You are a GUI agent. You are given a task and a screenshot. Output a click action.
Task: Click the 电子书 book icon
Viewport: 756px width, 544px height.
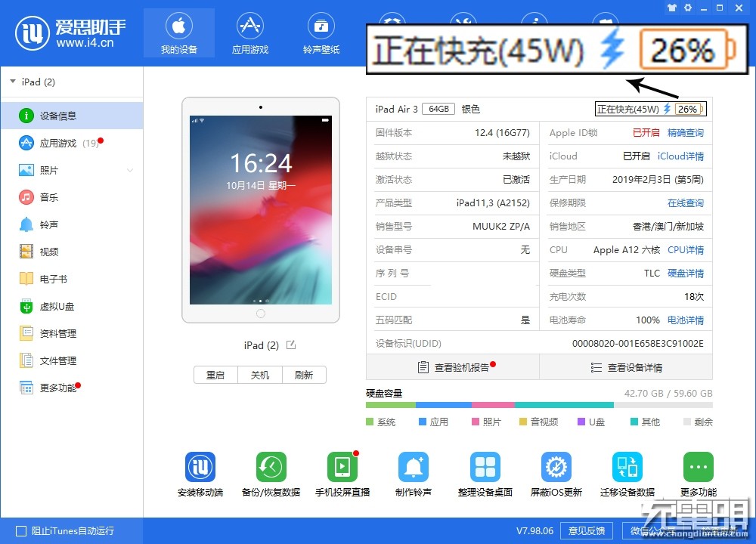click(26, 279)
